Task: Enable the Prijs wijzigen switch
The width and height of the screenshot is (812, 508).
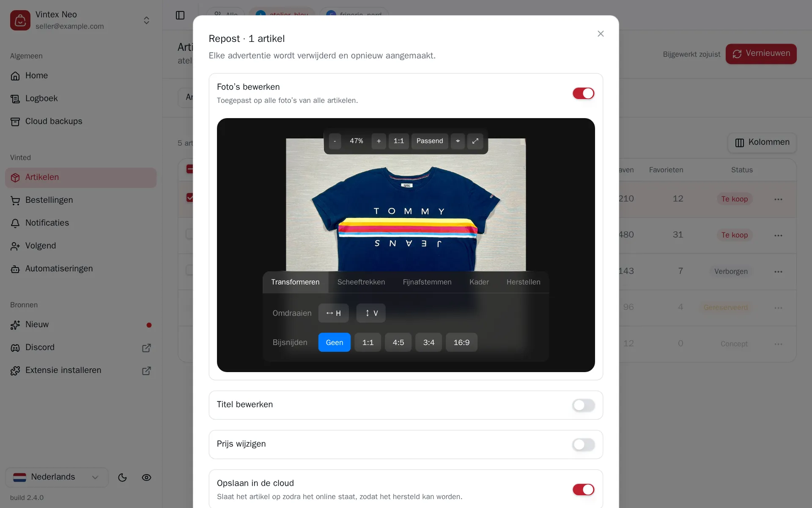Action: coord(583,444)
